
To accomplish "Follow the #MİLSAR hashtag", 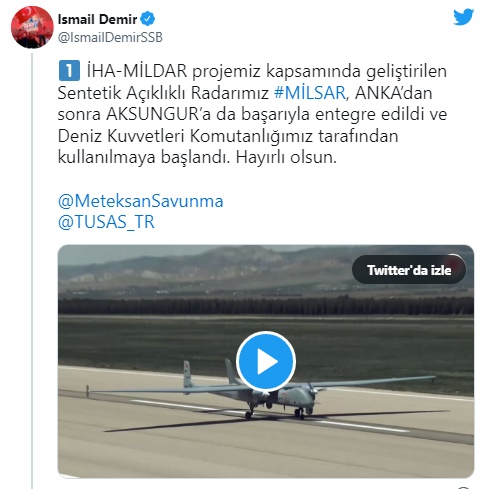I will tap(310, 93).
